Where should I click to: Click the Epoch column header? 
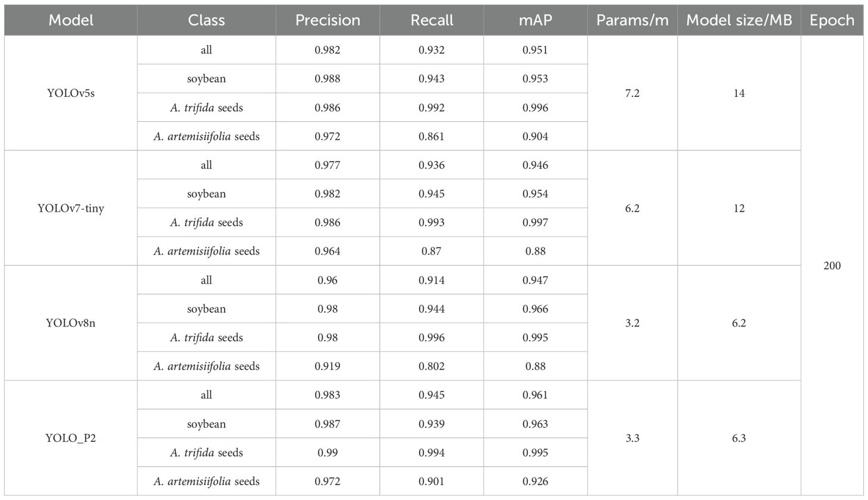(832, 20)
